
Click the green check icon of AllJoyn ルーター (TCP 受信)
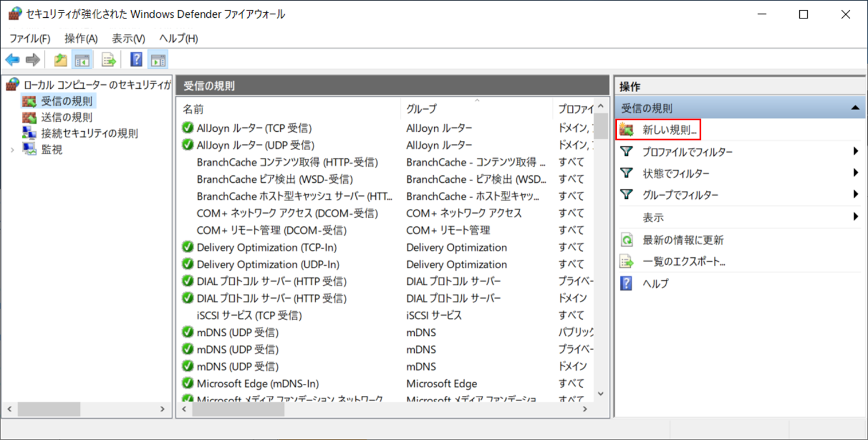click(x=187, y=128)
